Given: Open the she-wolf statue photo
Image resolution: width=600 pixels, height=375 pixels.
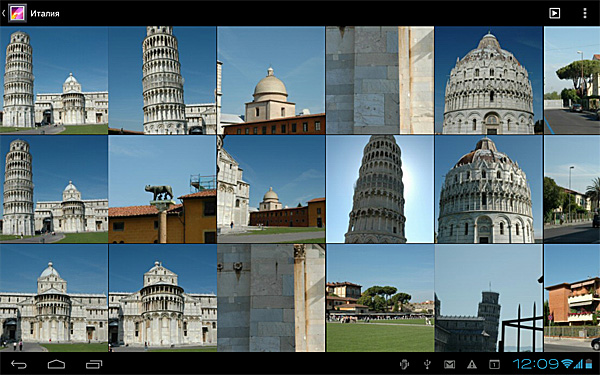Looking at the screenshot, I should (x=162, y=189).
